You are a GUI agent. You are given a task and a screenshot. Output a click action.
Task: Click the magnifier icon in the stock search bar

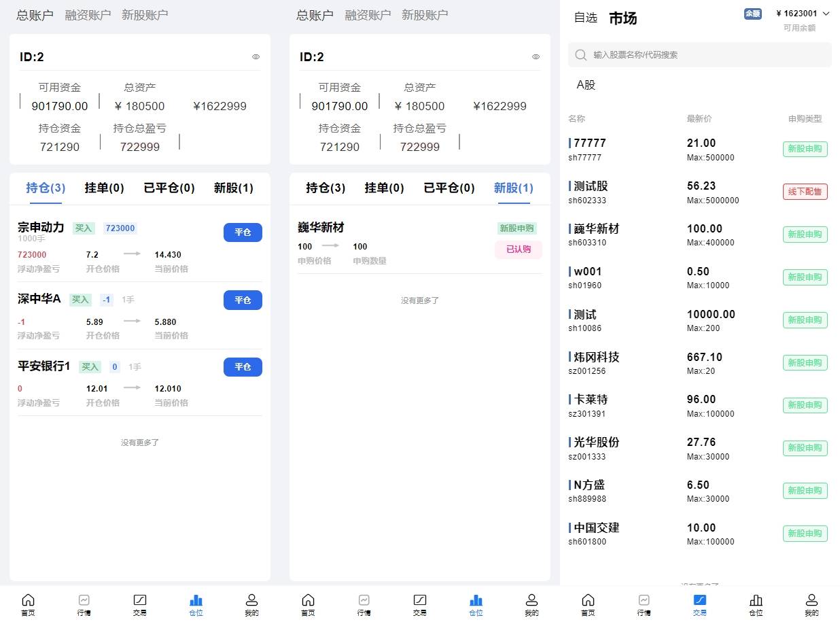point(580,55)
